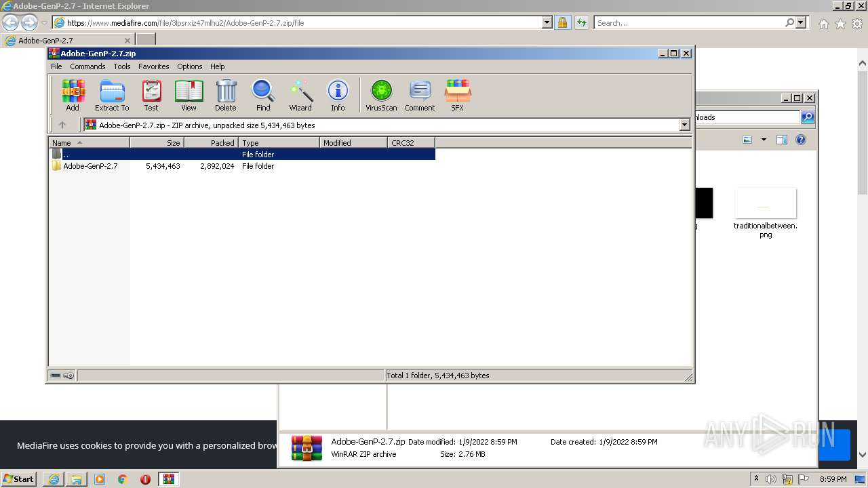Click the browser page scroll up arrow
Viewport: 868px width, 488px height.
(x=863, y=64)
